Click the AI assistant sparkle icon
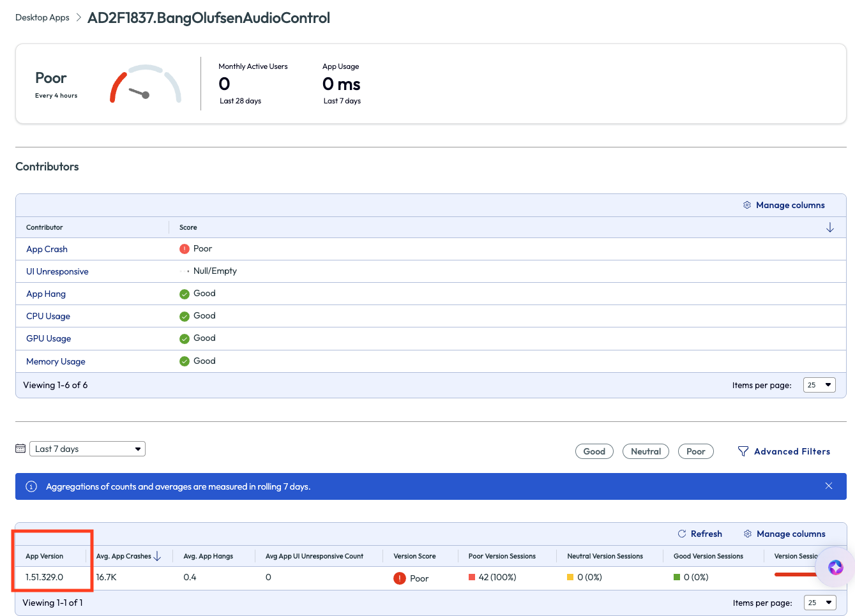This screenshot has height=616, width=855. [835, 567]
